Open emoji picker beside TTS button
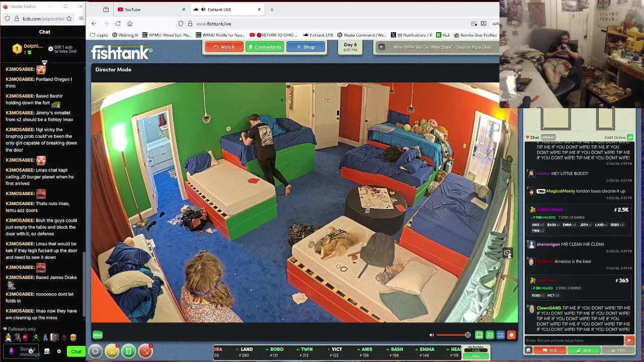The height and width of the screenshot is (362, 644). [x=528, y=350]
